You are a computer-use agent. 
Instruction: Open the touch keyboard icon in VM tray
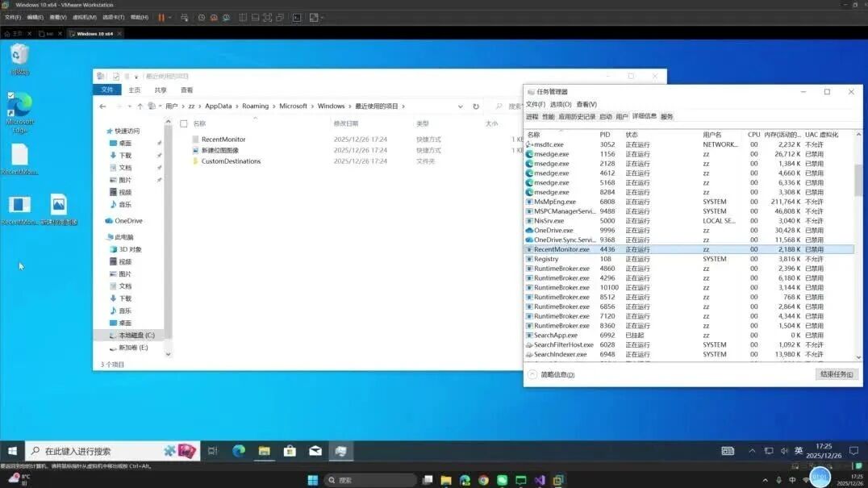click(728, 451)
